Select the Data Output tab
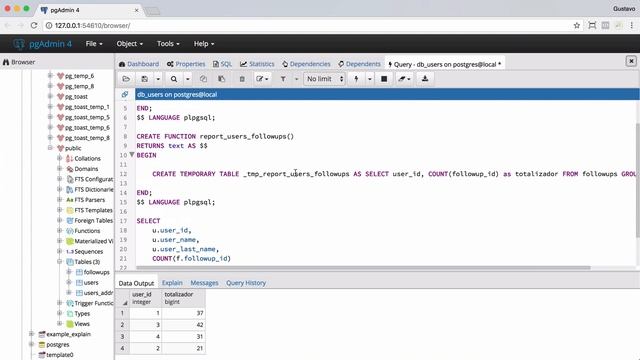This screenshot has width=640, height=360. pos(136,283)
